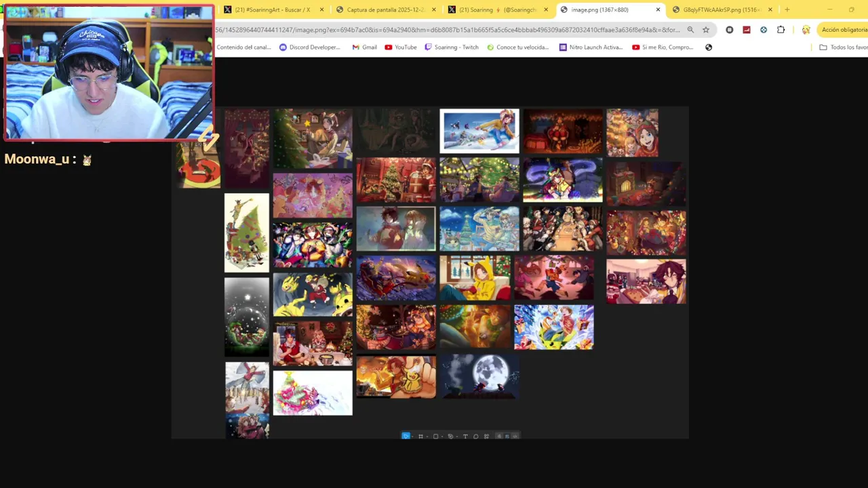Screen dimensions: 868x488
Task: Click the blue winter girl with cat artwork
Action: 479,229
